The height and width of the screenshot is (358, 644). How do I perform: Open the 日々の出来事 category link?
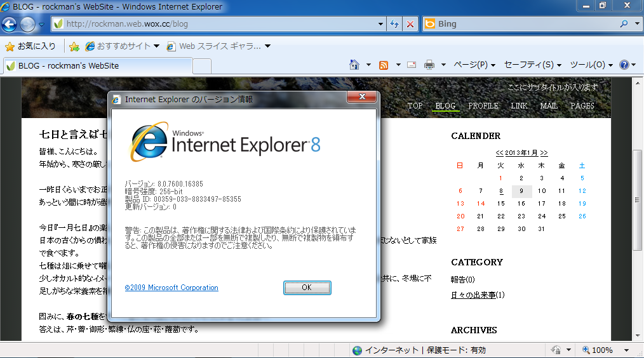pos(473,295)
